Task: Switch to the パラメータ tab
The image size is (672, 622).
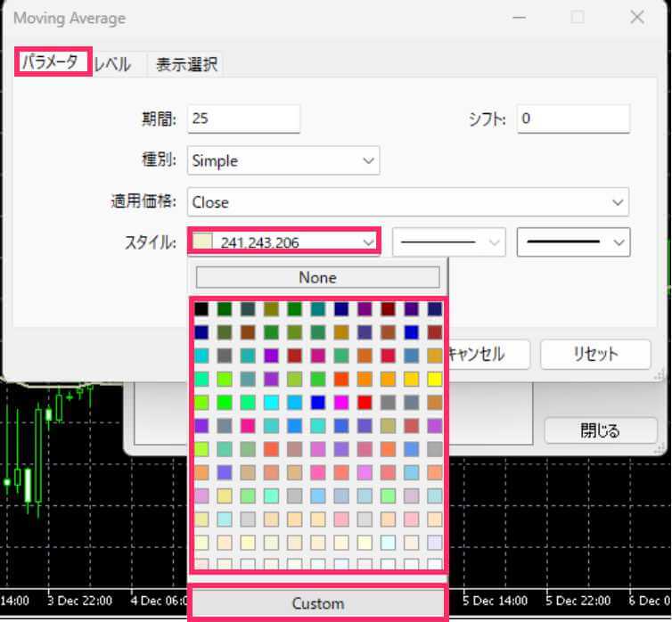Action: pos(53,62)
